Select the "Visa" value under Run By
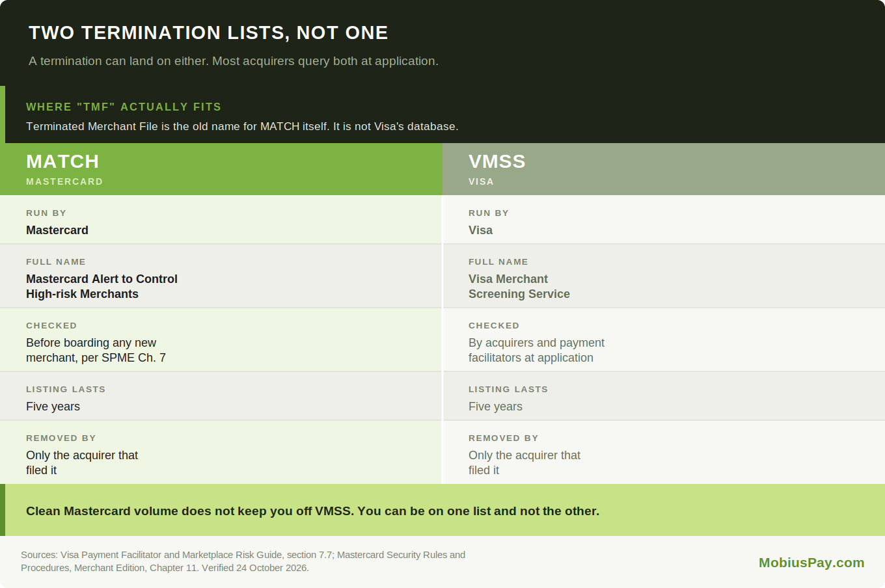 (480, 230)
